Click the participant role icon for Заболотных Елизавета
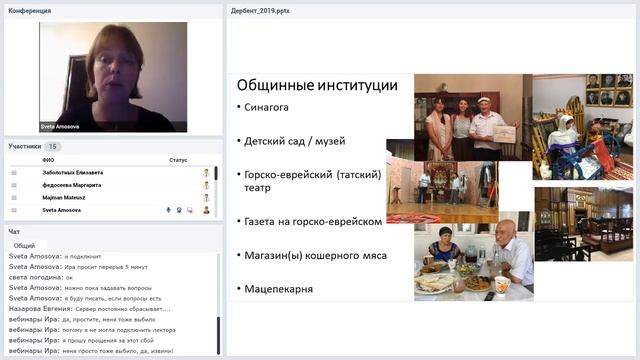 pos(207,173)
